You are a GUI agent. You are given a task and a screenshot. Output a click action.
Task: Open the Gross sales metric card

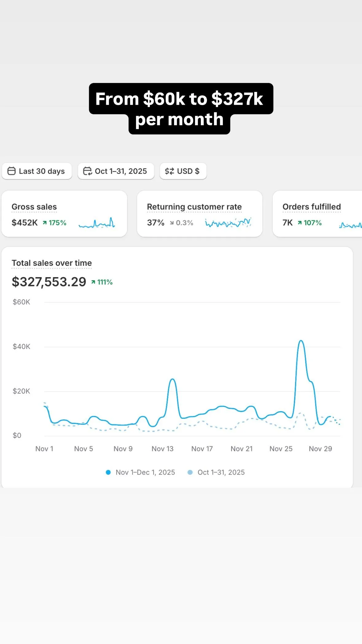[64, 214]
